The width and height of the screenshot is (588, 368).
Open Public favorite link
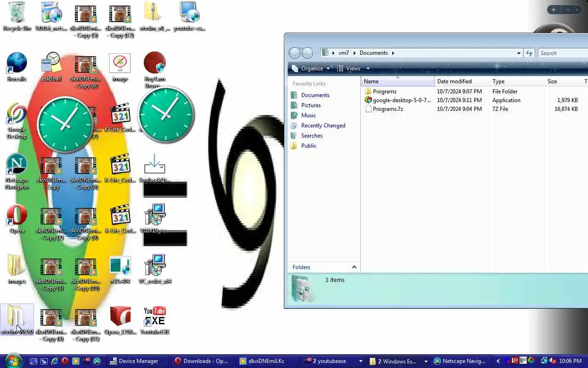(309, 146)
